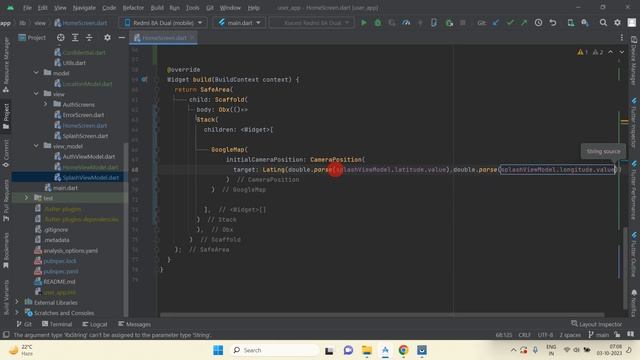This screenshot has height=360, width=640.
Task: Click the select opened file target icon
Action: pos(61,38)
